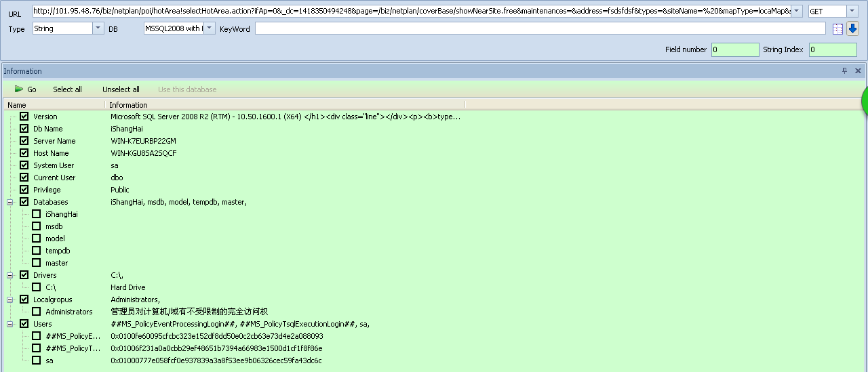Toggle the Server Name checkbox
This screenshot has height=372, width=868.
pos(24,141)
